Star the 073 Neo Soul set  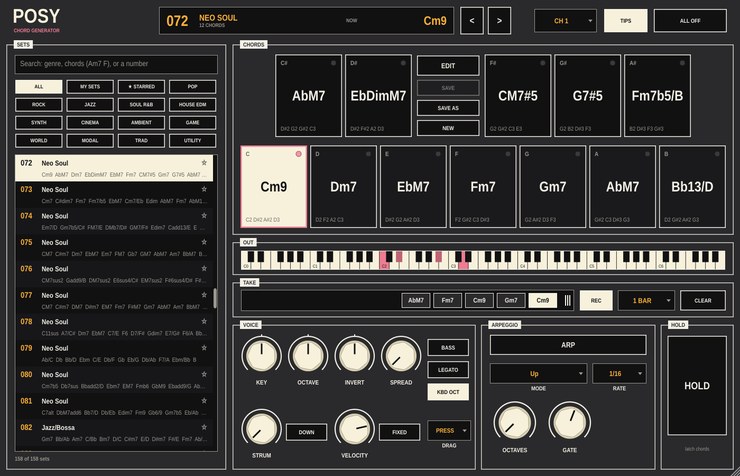[x=204, y=189]
